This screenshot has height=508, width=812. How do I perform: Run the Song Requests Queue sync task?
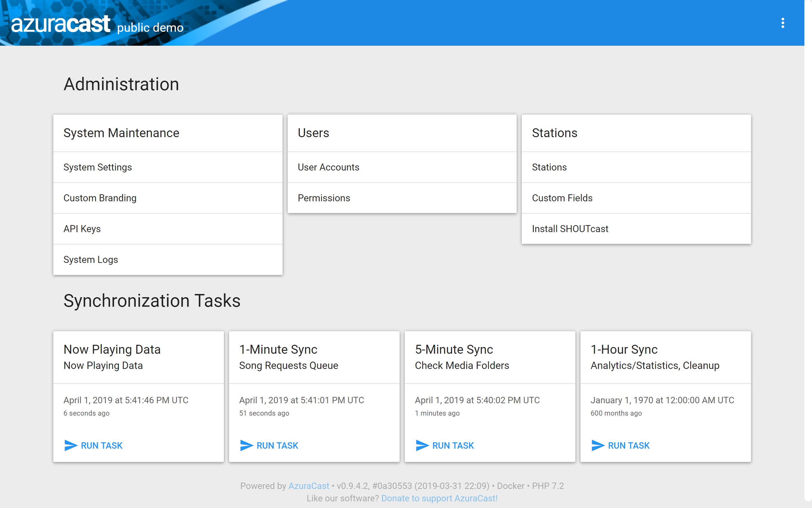[x=277, y=445]
